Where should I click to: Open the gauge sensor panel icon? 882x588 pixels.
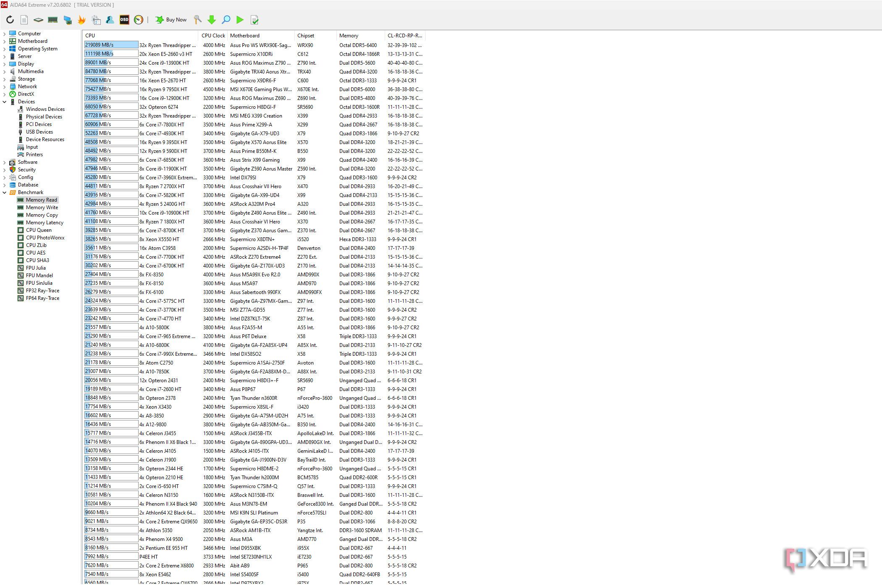click(139, 20)
